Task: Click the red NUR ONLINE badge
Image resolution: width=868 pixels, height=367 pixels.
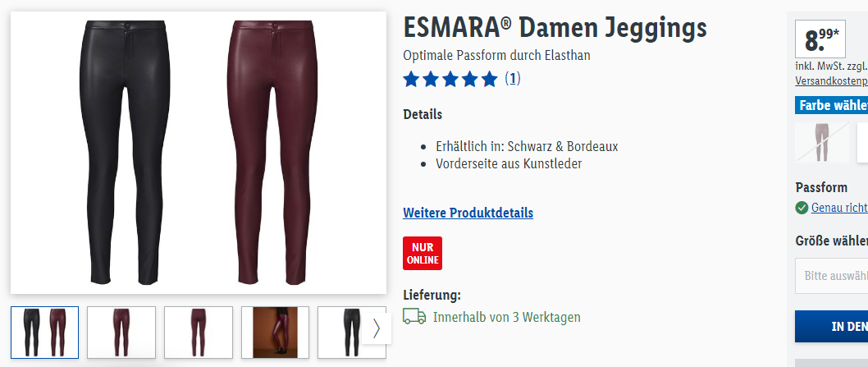Action: click(423, 254)
